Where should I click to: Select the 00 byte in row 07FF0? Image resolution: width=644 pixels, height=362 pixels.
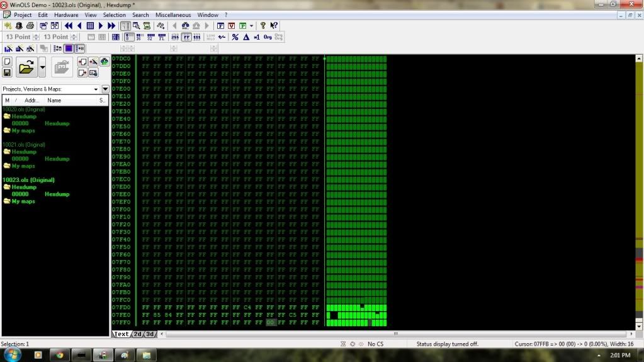[x=270, y=322]
